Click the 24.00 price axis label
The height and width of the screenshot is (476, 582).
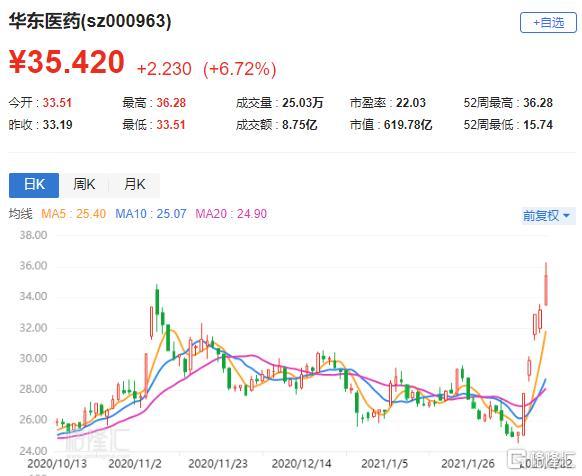point(33,451)
